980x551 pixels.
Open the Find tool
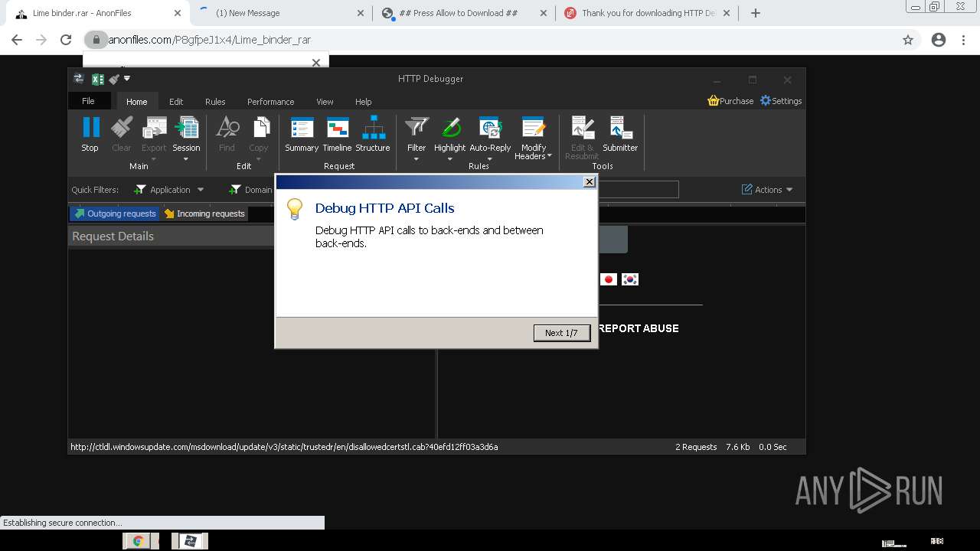[227, 127]
